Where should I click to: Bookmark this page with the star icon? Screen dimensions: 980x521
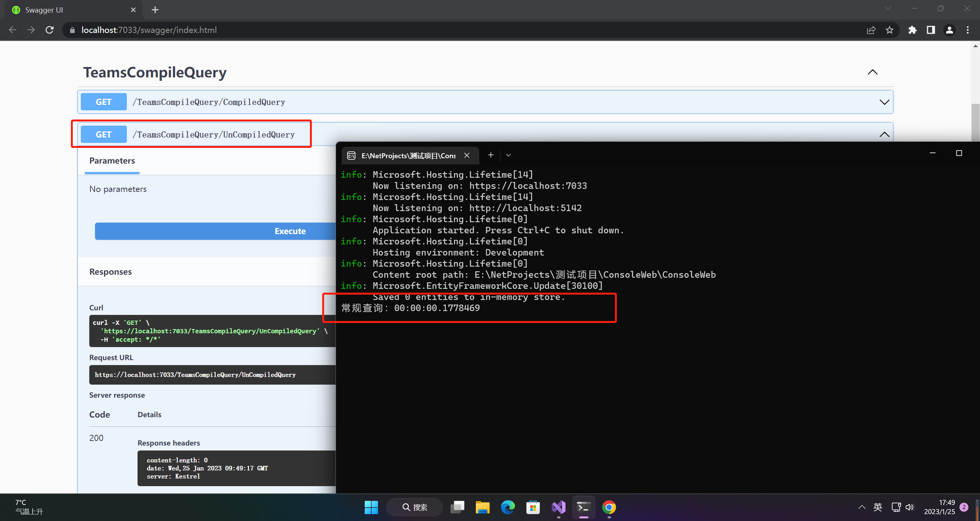[x=890, y=30]
